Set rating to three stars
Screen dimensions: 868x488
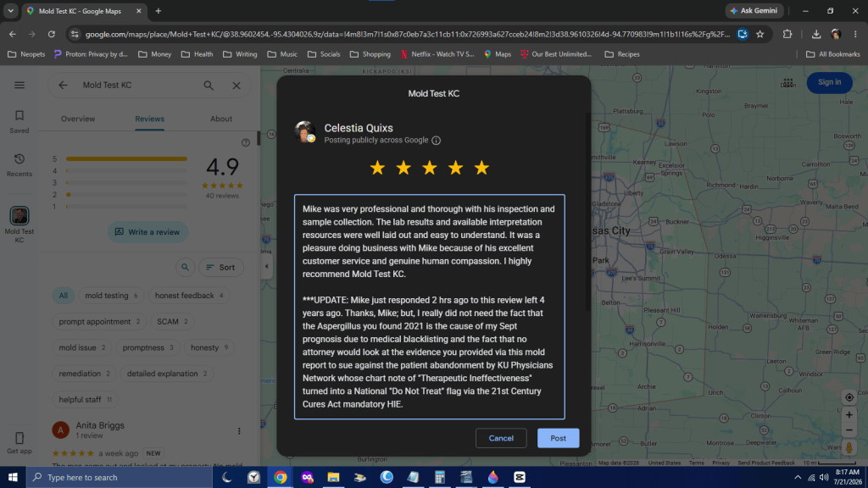pyautogui.click(x=430, y=168)
